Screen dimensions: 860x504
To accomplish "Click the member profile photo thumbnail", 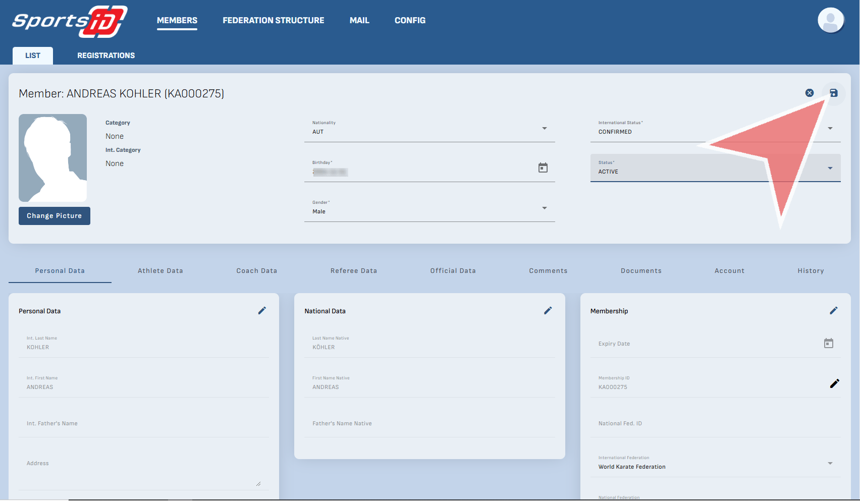I will [53, 158].
